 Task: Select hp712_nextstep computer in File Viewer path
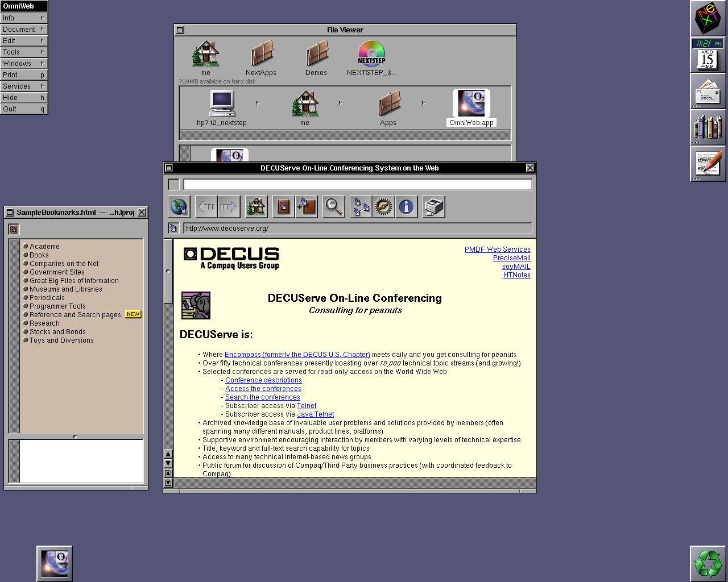pyautogui.click(x=222, y=108)
